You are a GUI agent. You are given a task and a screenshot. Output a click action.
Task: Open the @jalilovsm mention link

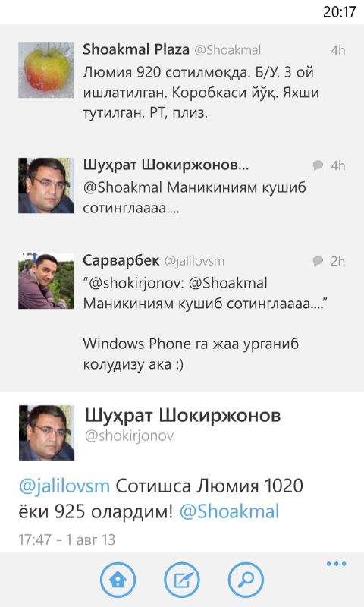coord(64,486)
